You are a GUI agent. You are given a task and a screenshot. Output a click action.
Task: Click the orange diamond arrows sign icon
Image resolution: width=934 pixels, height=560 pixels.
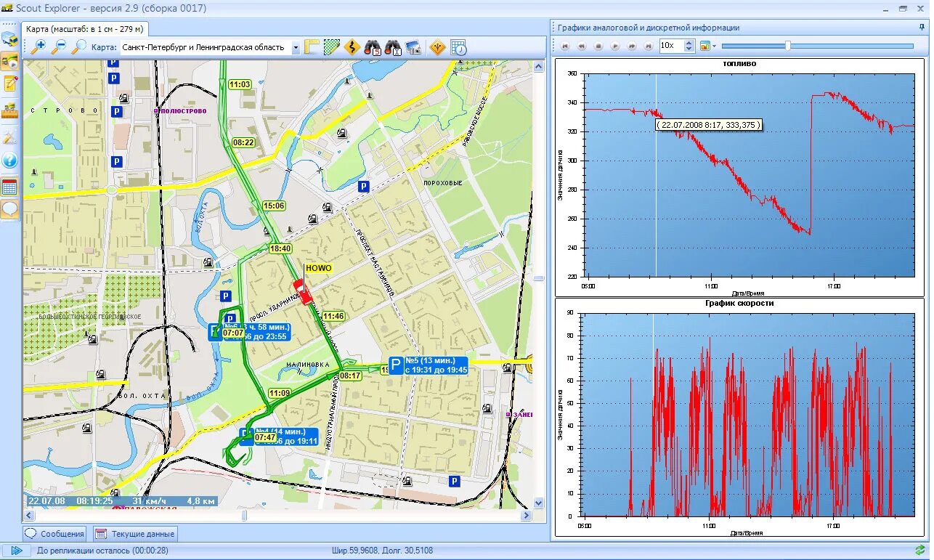pos(437,47)
